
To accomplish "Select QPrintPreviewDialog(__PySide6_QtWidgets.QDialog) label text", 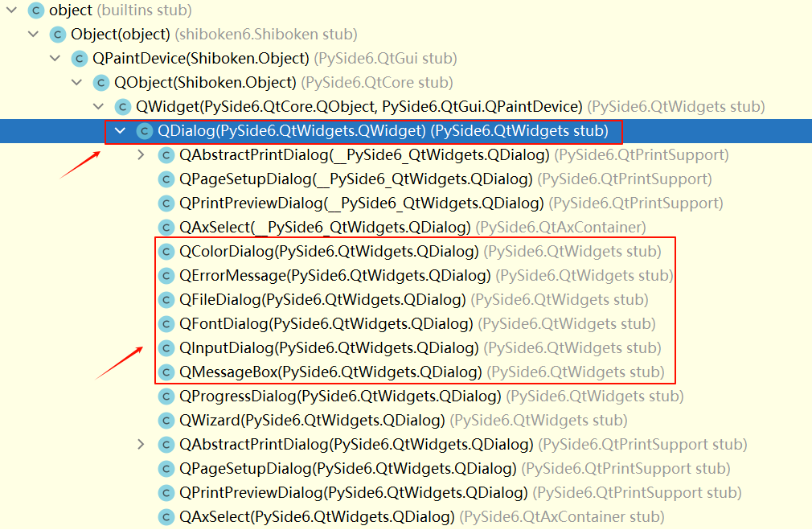I will click(362, 203).
